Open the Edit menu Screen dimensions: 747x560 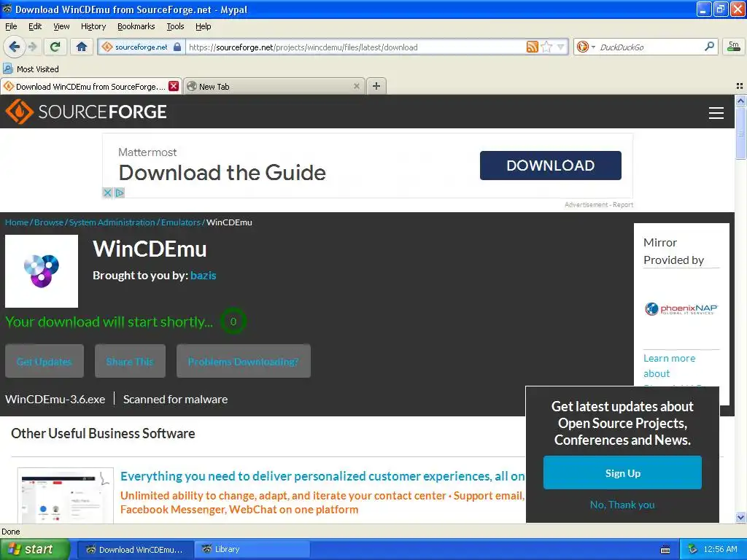pyautogui.click(x=35, y=26)
